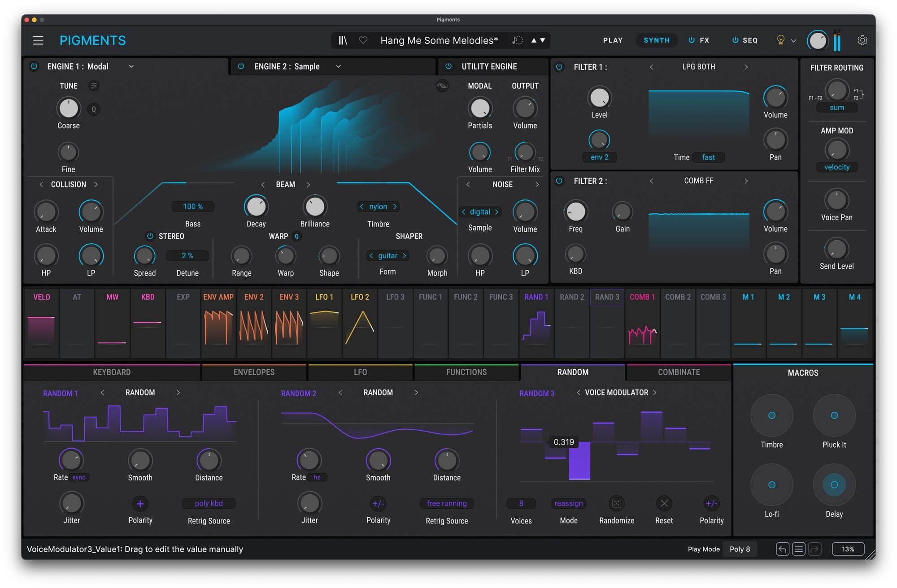Switch to the ENVELOPES tab

(x=254, y=372)
